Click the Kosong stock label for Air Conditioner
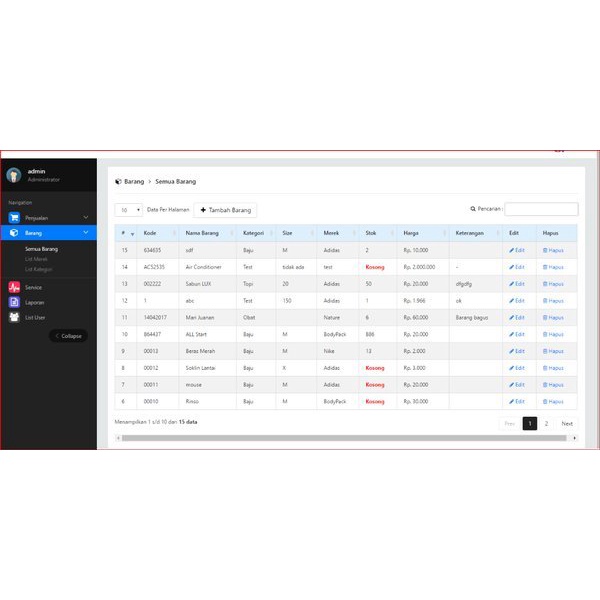600x600 pixels. coord(375,267)
